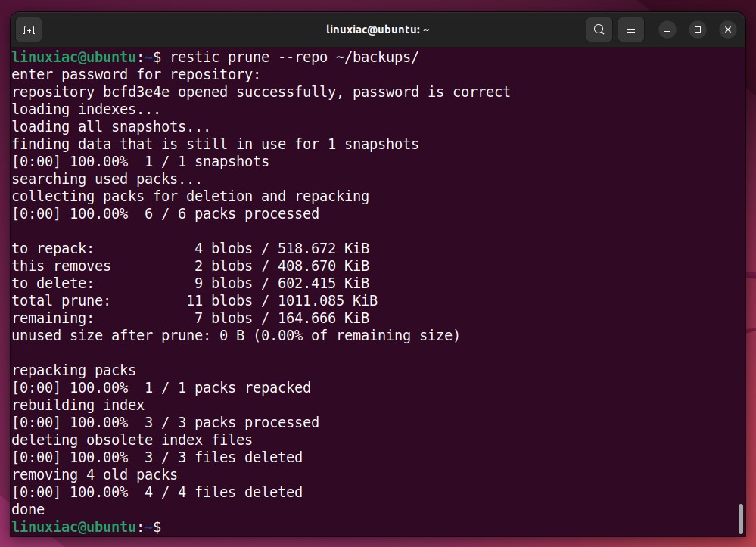The width and height of the screenshot is (756, 547).
Task: Click the 'to repack' 518.672 KiB line
Action: (191, 249)
